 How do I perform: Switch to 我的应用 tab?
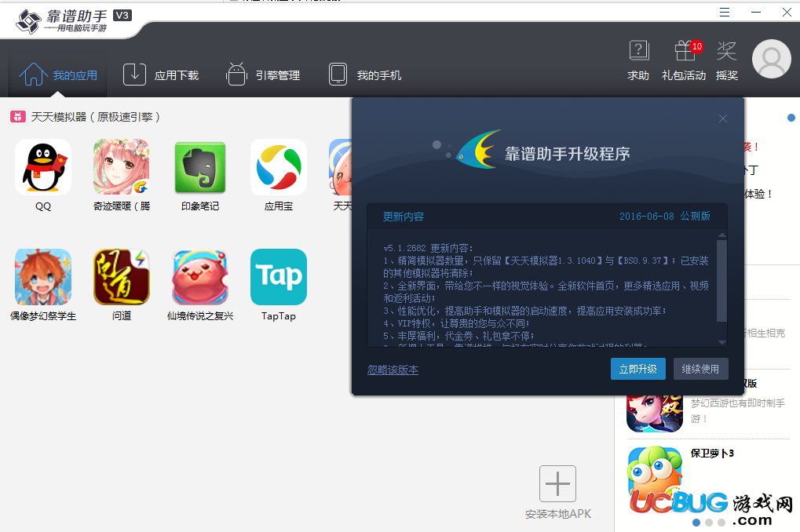tap(57, 75)
